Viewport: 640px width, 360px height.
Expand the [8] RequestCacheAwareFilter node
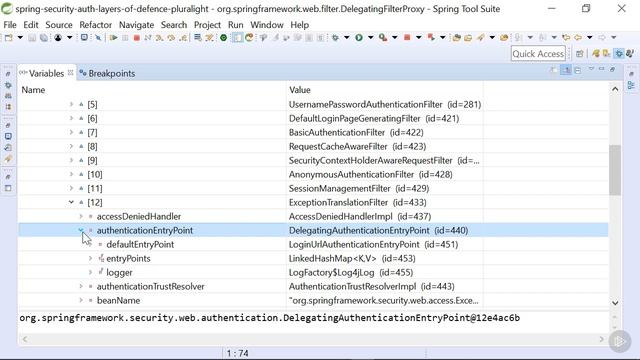71,146
